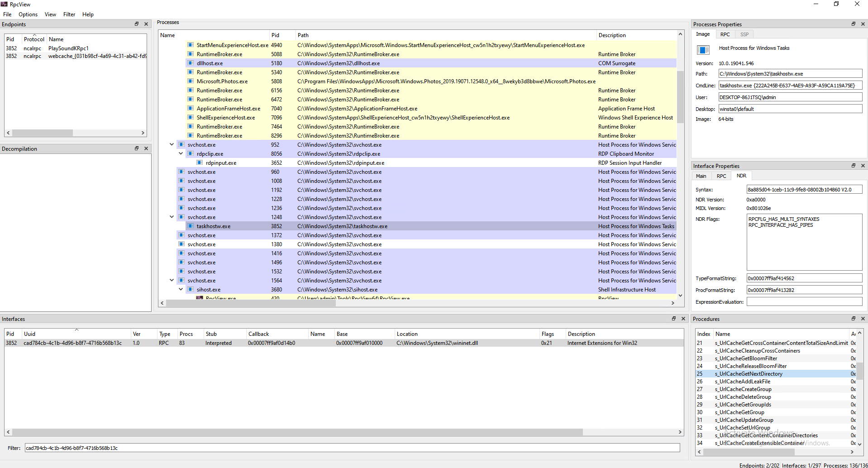
Task: Click the rdpinput.exe process icon
Action: (x=200, y=163)
